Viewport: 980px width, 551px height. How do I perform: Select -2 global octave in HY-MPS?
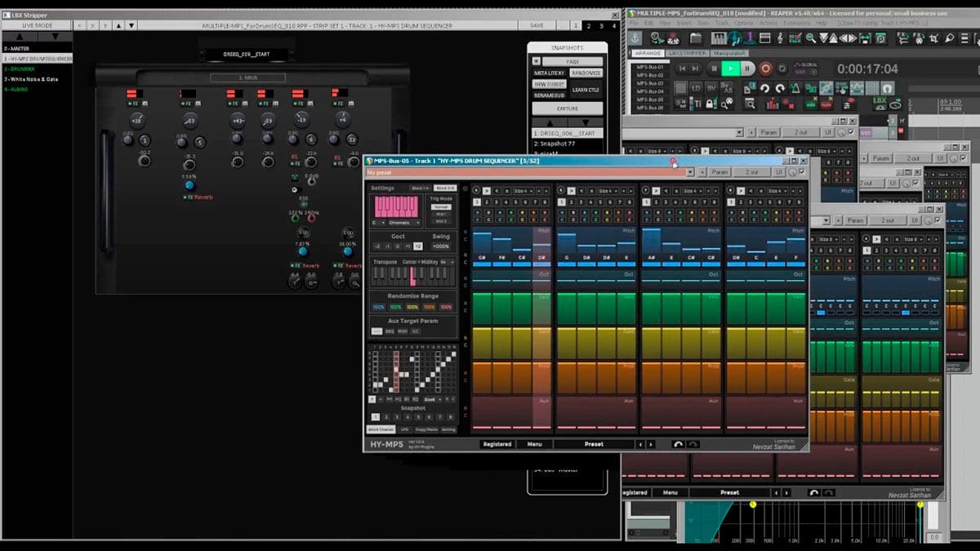(376, 247)
